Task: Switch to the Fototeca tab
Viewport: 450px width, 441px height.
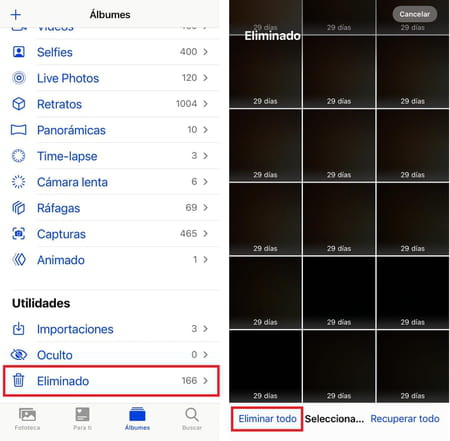Action: pyautogui.click(x=27, y=419)
